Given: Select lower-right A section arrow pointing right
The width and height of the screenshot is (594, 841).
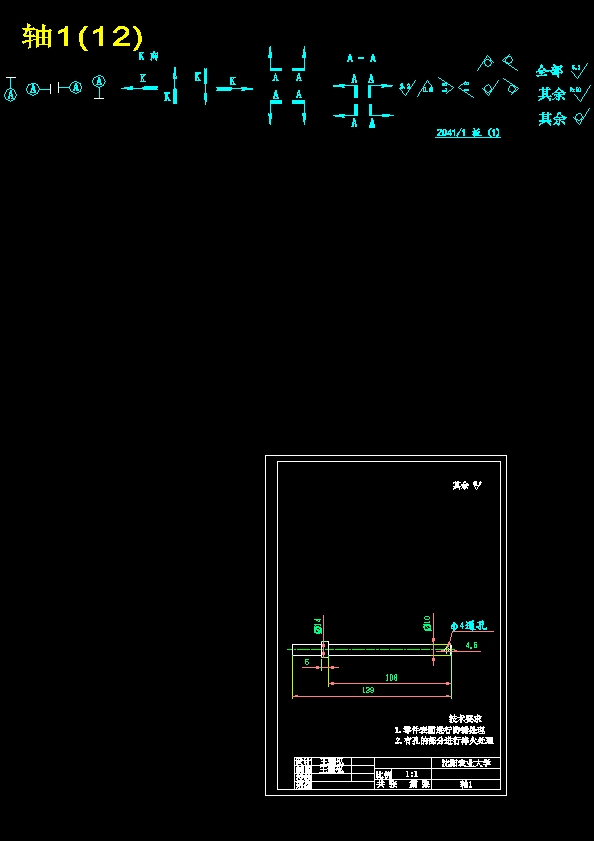Looking at the screenshot, I should tap(380, 116).
